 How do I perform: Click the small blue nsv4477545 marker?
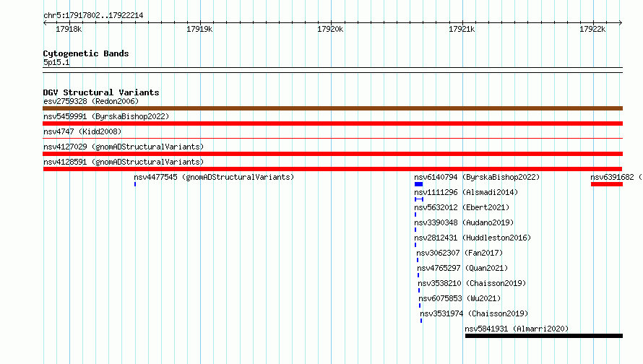tap(135, 184)
